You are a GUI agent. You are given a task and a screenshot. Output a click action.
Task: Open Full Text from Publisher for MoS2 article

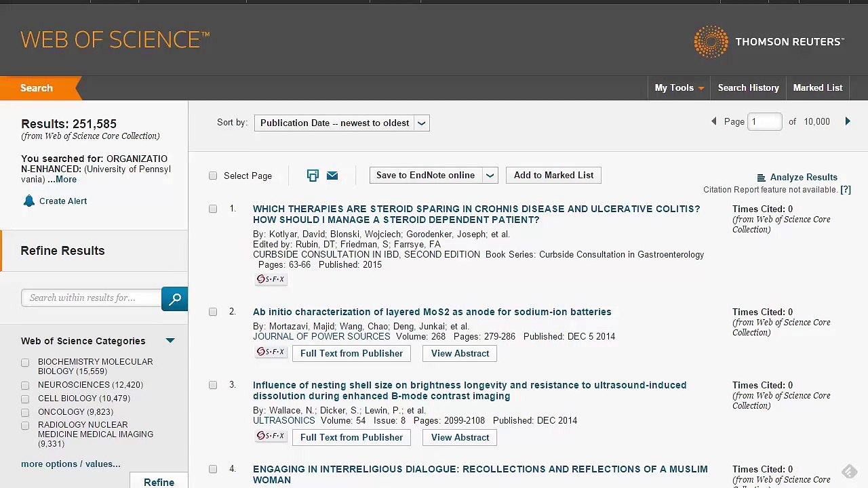point(351,354)
